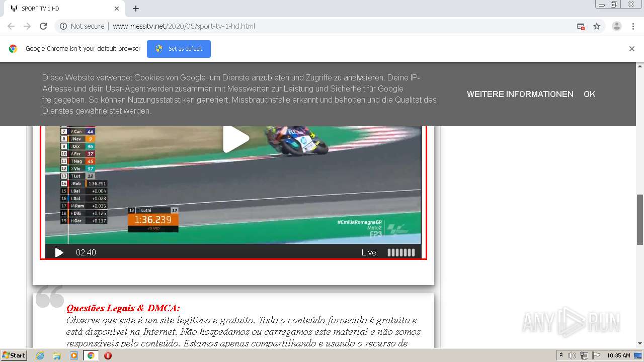Click the browser forward arrow
Image resolution: width=644 pixels, height=362 pixels.
(x=27, y=26)
